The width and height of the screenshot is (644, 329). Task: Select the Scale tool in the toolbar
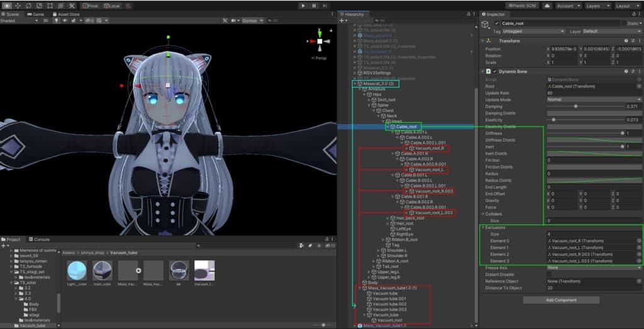(x=40, y=5)
